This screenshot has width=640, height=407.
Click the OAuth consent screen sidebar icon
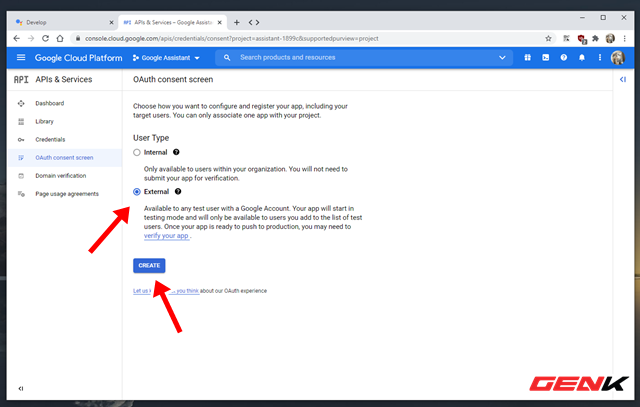21,158
